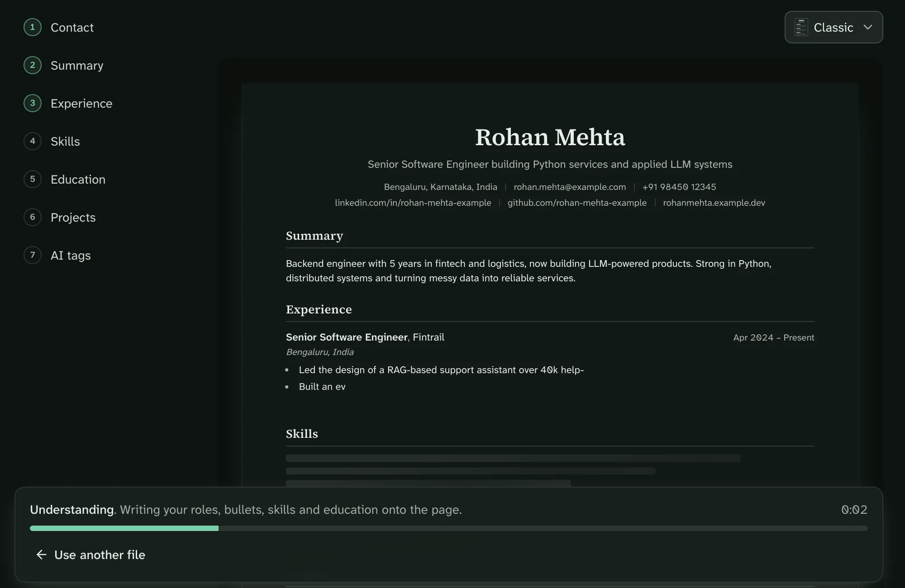Image resolution: width=905 pixels, height=588 pixels.
Task: Click the resume Skills section heading
Action: [x=302, y=434]
